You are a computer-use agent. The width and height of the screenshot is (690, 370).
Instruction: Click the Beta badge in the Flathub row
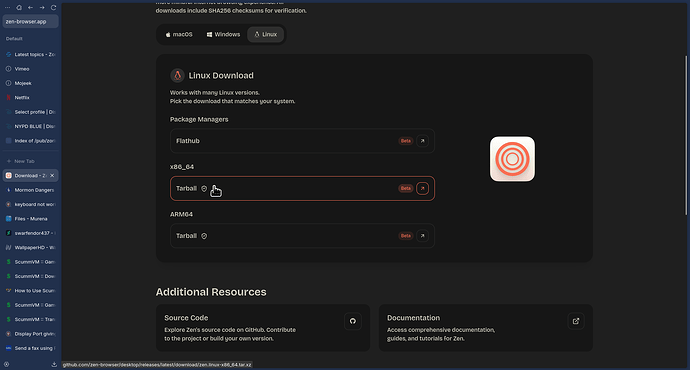[406, 141]
